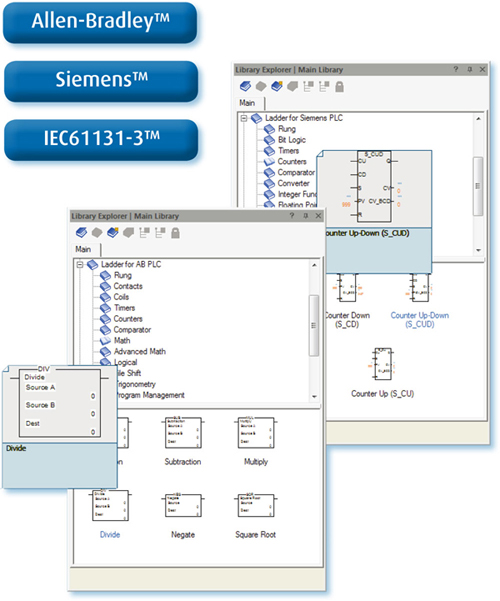
Task: Select Rung under Ladder for AB PLC
Action: click(x=123, y=275)
